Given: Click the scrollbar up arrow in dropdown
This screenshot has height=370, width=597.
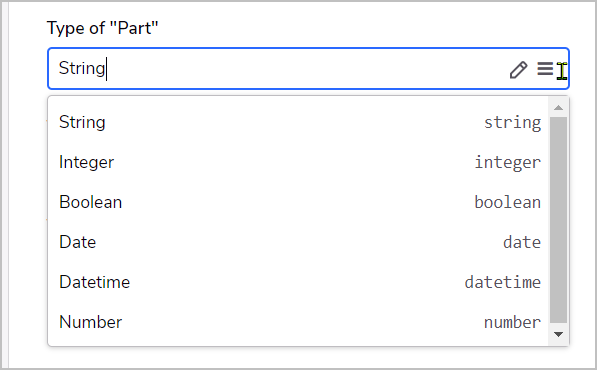Looking at the screenshot, I should (x=559, y=108).
